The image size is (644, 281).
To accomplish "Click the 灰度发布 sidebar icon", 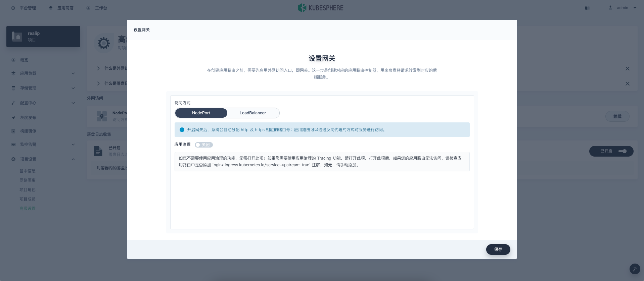I will click(x=13, y=118).
